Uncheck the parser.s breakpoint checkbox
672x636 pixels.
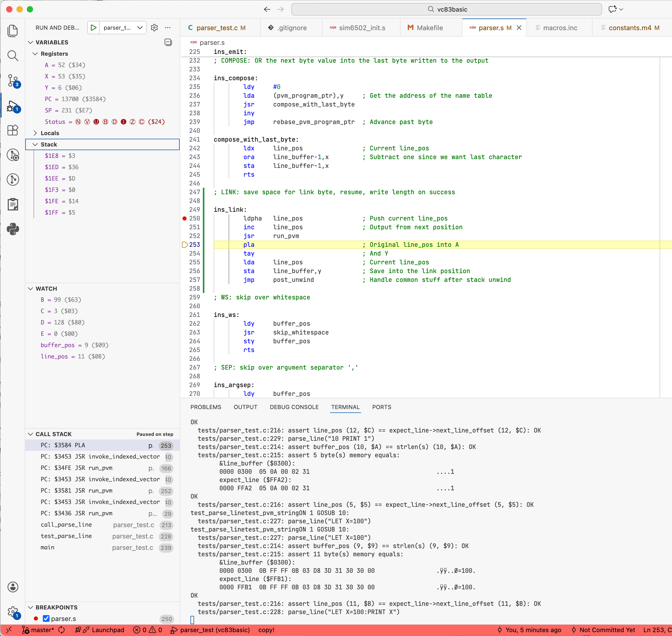[x=46, y=619]
